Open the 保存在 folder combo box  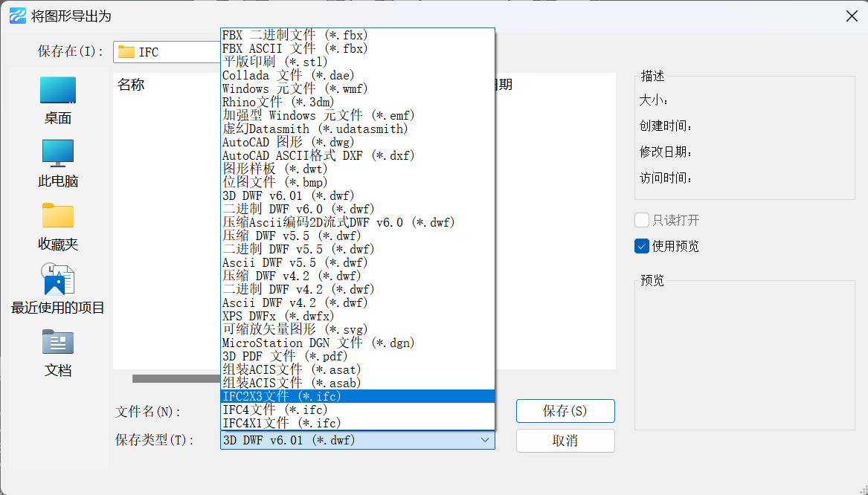(167, 52)
